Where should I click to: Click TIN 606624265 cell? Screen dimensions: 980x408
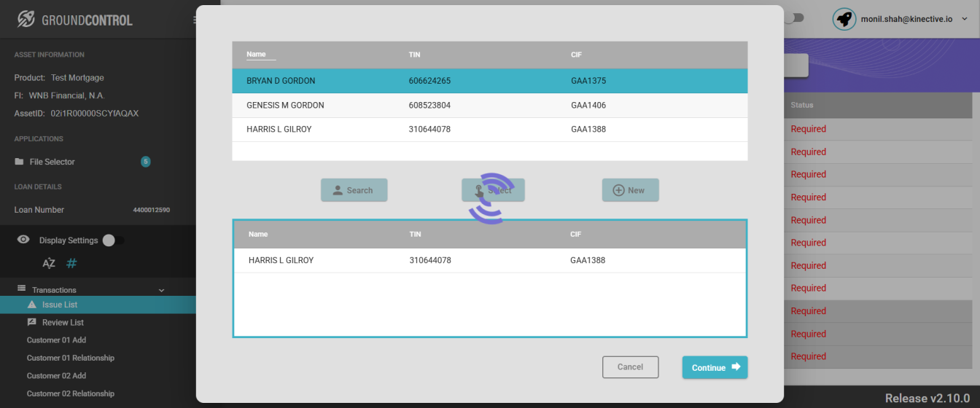(x=429, y=81)
